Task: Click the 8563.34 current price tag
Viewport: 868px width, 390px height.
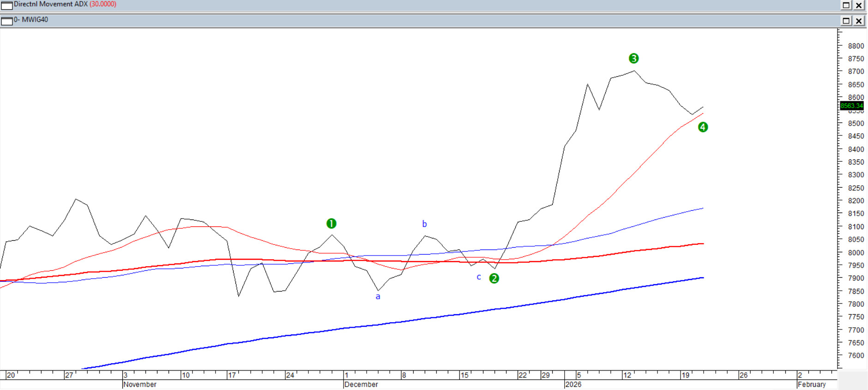Action: [x=851, y=106]
